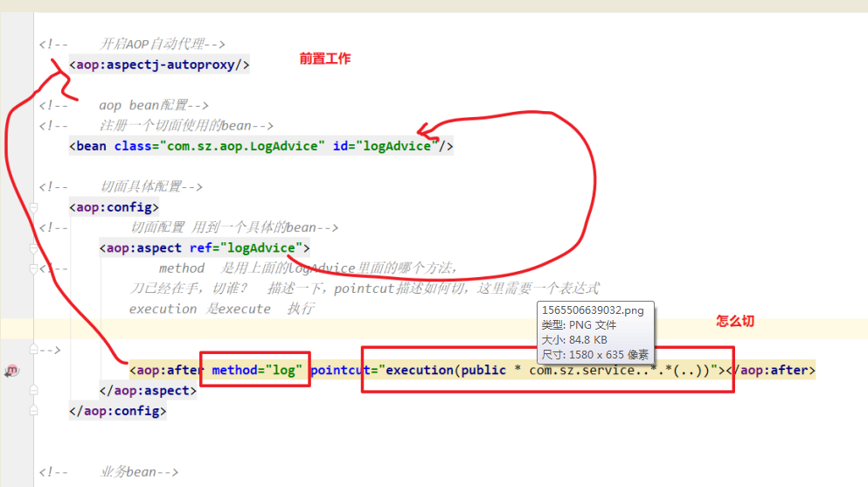
Task: Click fold marker beside </aop:aspect>
Action: (x=34, y=391)
